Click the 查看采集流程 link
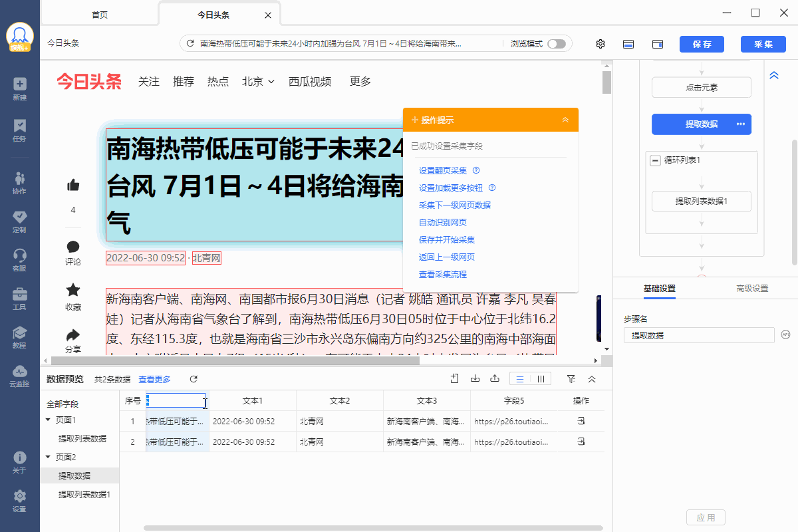Image resolution: width=798 pixels, height=532 pixels. (443, 274)
